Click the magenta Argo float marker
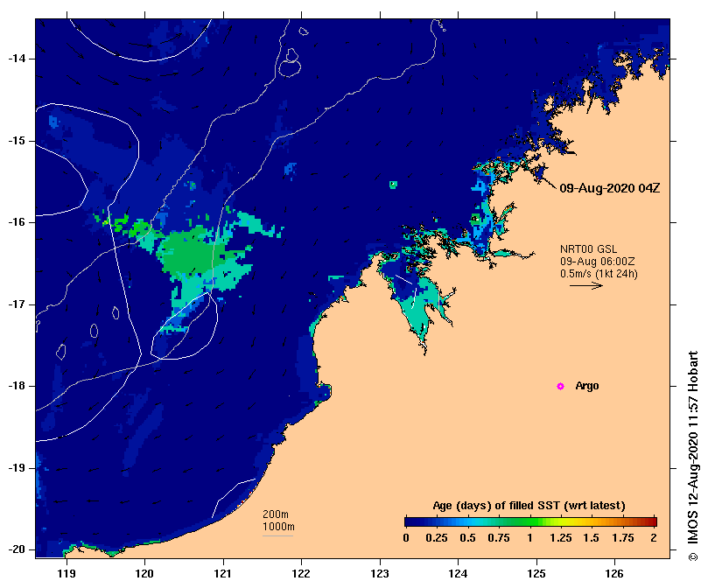The width and height of the screenshot is (708, 588). (x=560, y=386)
